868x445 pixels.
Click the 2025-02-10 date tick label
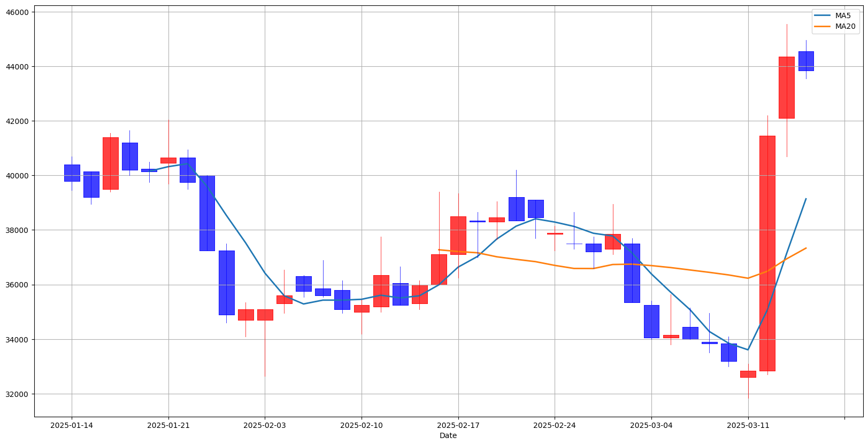tap(362, 425)
